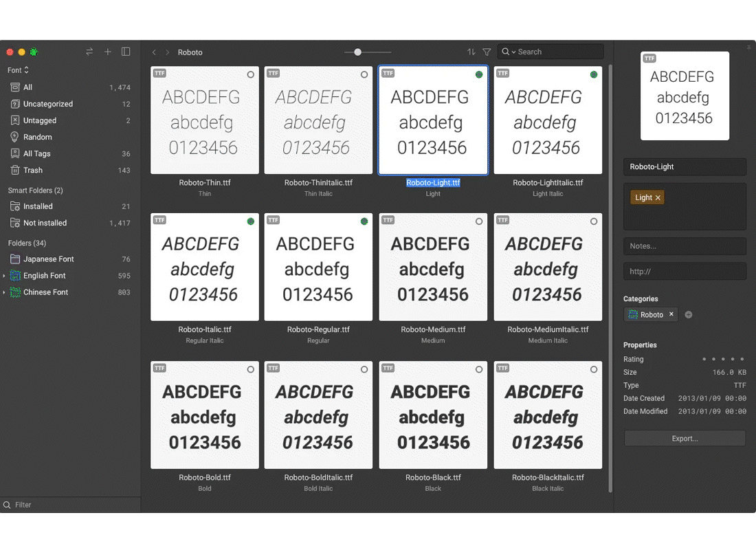The height and width of the screenshot is (557, 756).
Task: Activate Roboto-Bold.ttf with its circle toggle
Action: (251, 369)
